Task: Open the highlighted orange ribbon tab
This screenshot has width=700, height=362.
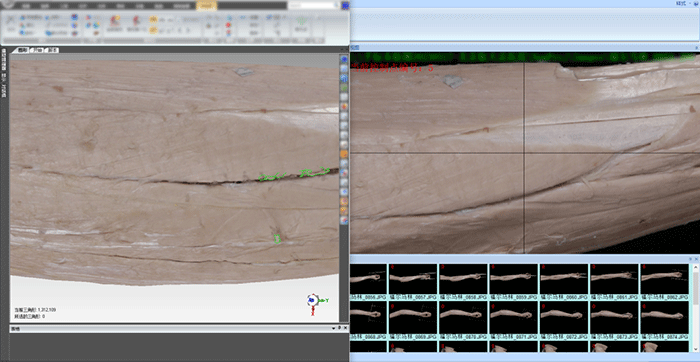Action: pyautogui.click(x=207, y=6)
